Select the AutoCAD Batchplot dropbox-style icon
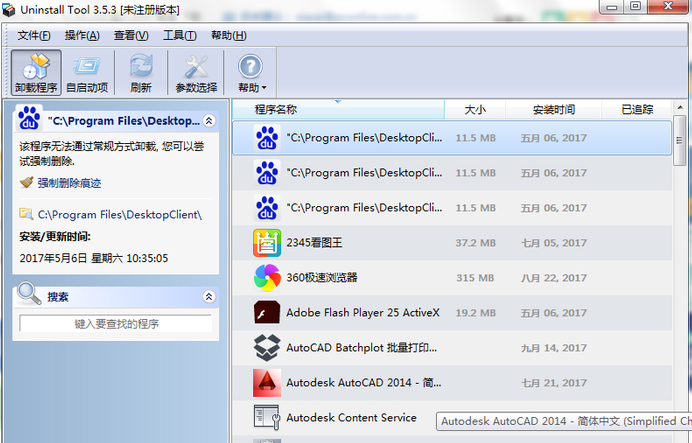This screenshot has height=443, width=692. click(x=267, y=348)
